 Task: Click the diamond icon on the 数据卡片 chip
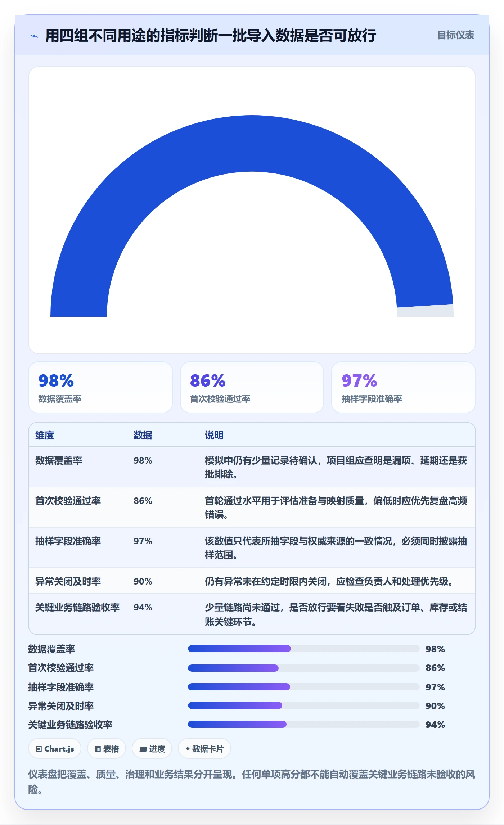188,749
